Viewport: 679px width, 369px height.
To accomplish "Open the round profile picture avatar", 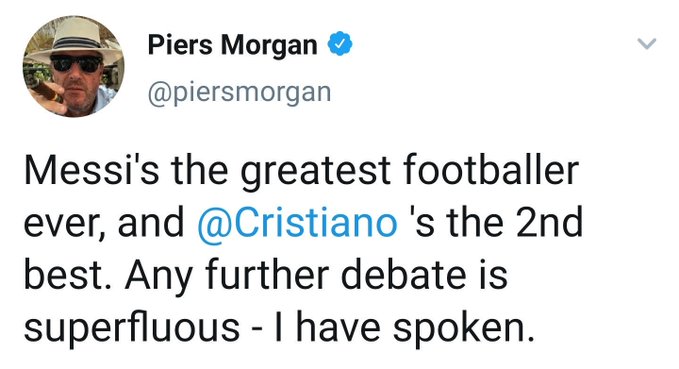I will pyautogui.click(x=74, y=66).
